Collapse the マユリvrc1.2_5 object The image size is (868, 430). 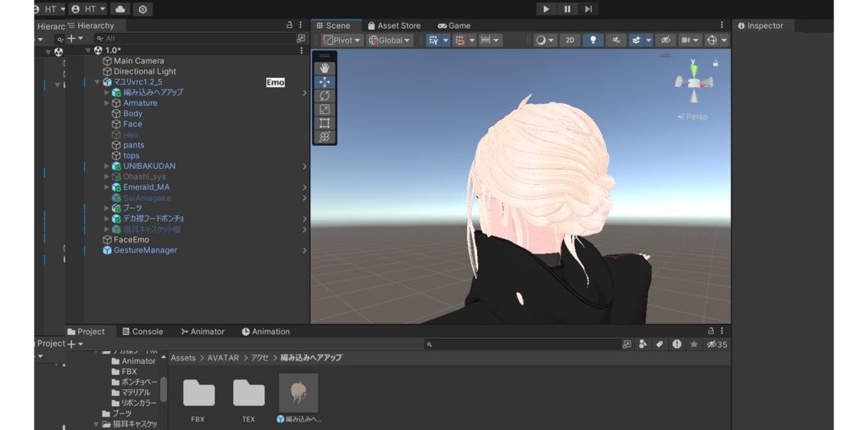click(x=97, y=82)
